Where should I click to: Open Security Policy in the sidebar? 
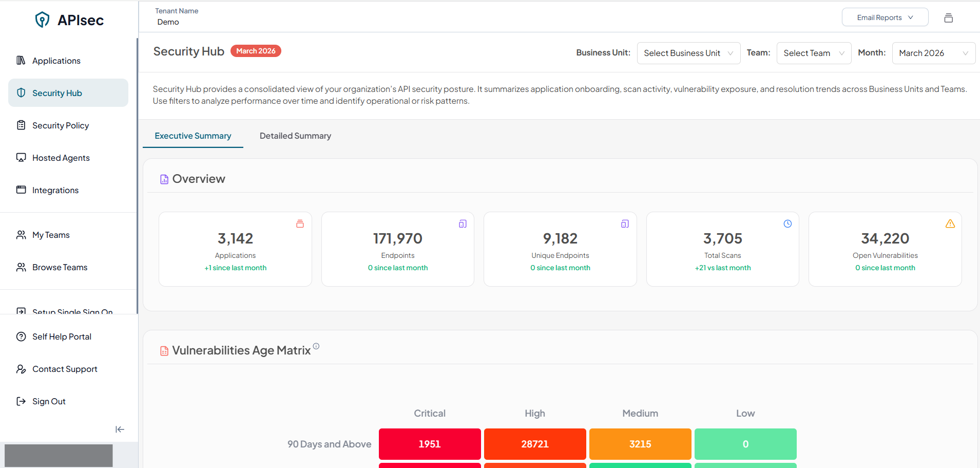pyautogui.click(x=61, y=126)
